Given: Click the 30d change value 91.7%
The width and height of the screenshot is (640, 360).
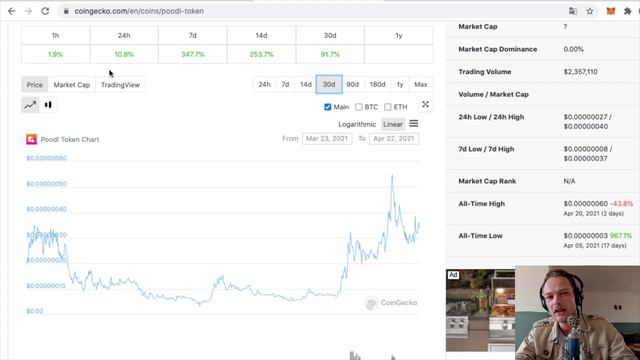Looking at the screenshot, I should [330, 54].
